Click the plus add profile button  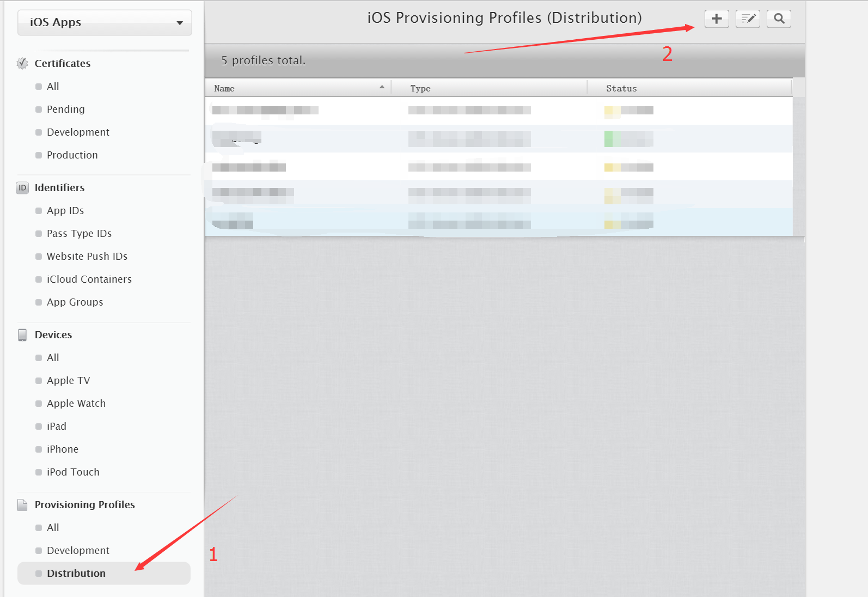(717, 19)
